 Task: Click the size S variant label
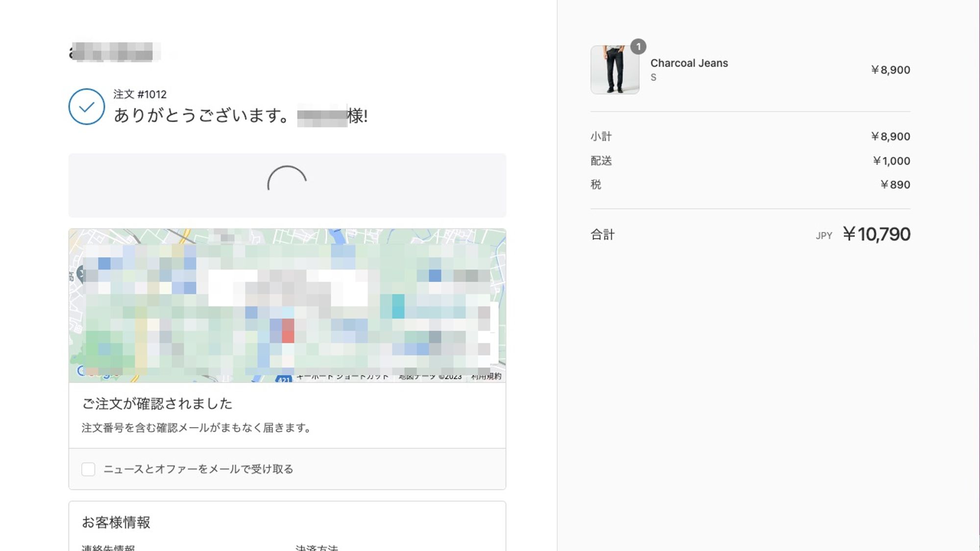point(653,77)
